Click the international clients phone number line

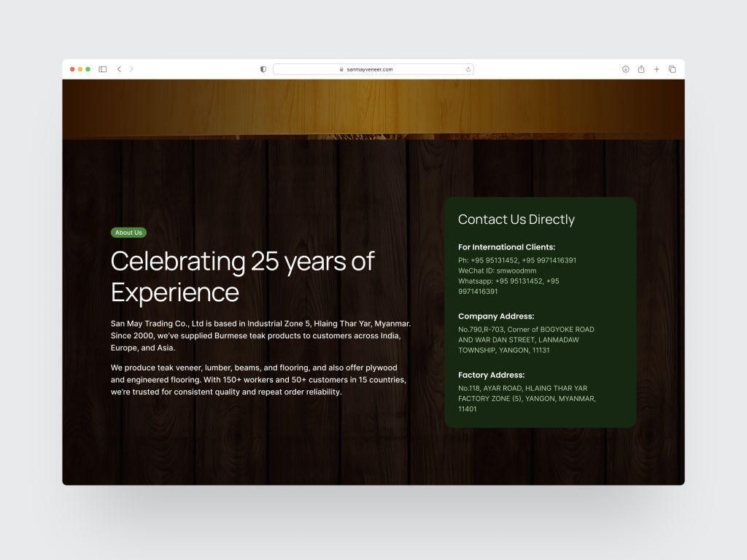[516, 260]
